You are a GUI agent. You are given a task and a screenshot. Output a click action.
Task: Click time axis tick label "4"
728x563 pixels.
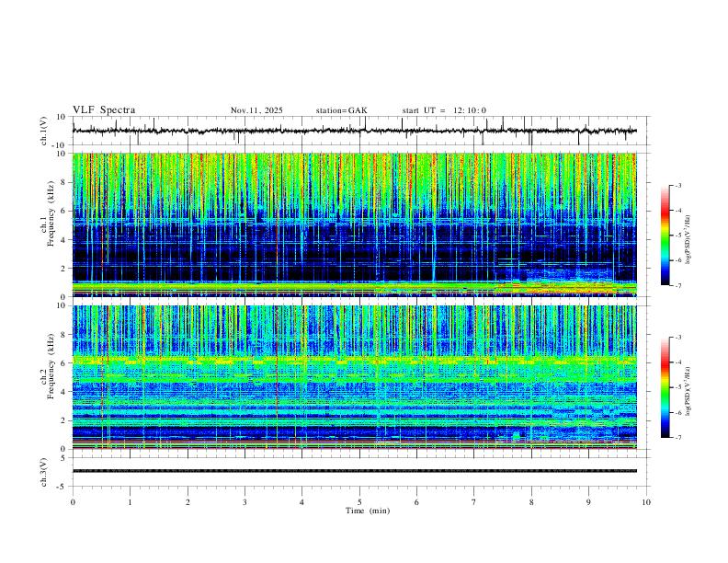point(302,502)
